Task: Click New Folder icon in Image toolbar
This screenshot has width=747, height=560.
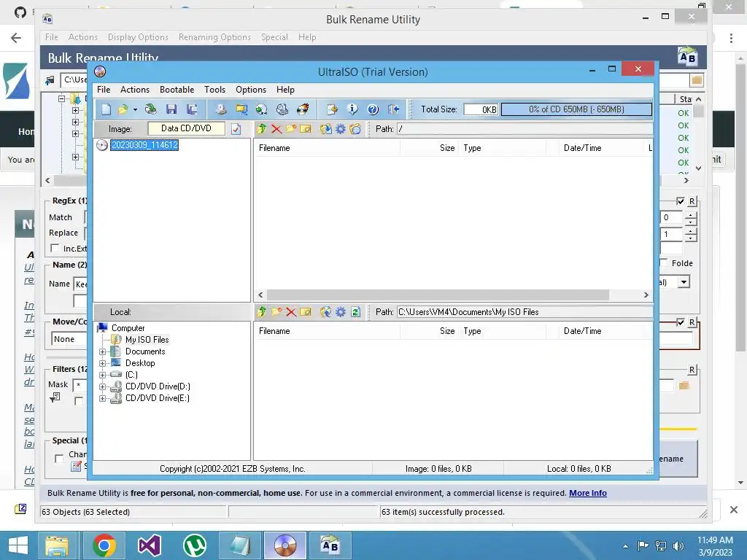Action: click(x=291, y=129)
